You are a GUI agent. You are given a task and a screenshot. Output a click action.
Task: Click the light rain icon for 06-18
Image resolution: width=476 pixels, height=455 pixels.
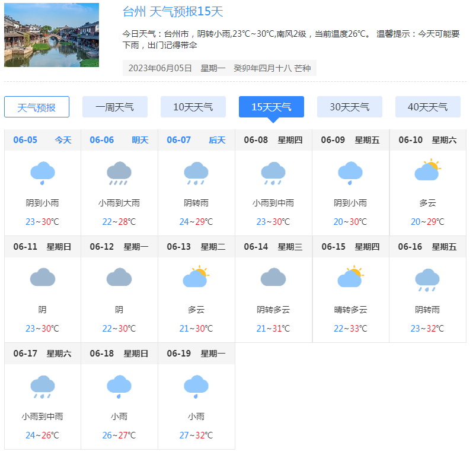(119, 387)
